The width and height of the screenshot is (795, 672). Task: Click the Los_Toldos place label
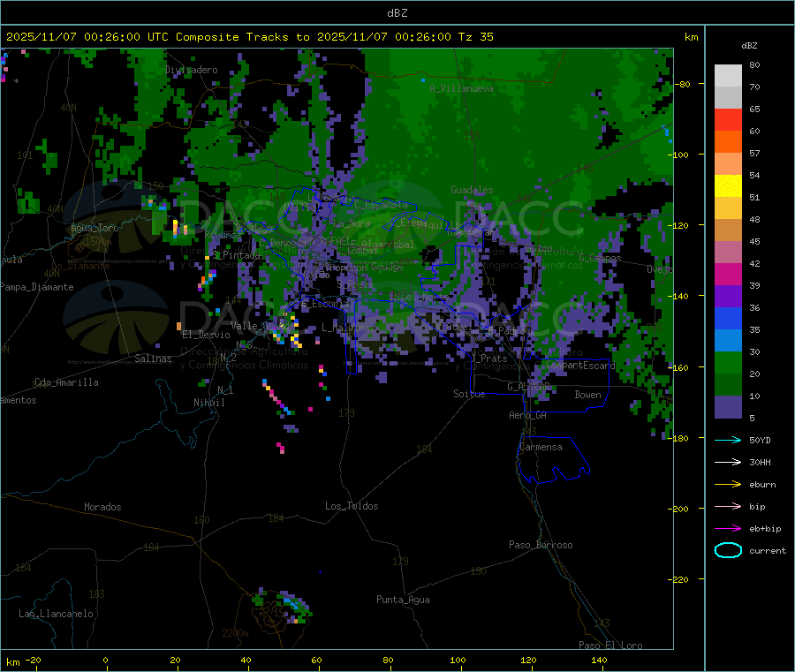click(x=352, y=506)
